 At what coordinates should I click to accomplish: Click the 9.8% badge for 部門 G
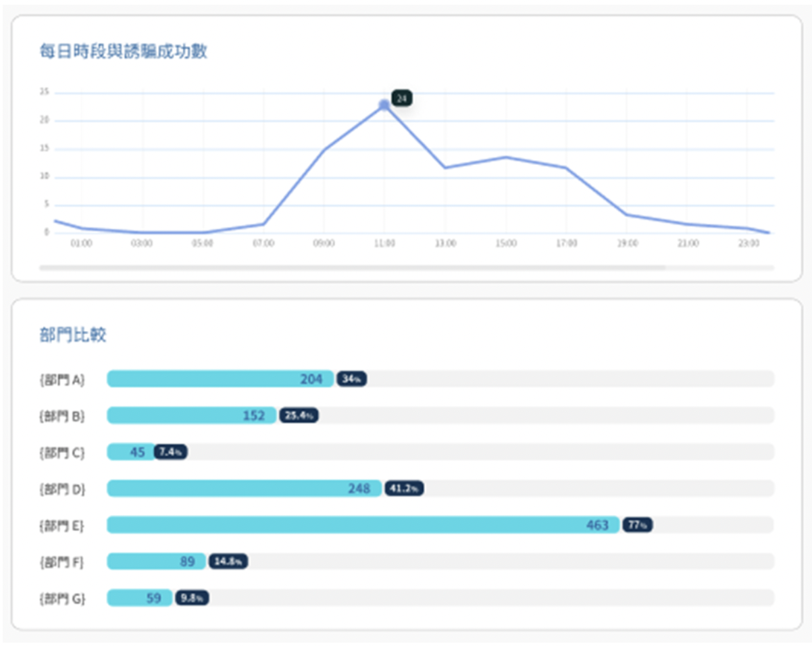tap(192, 598)
